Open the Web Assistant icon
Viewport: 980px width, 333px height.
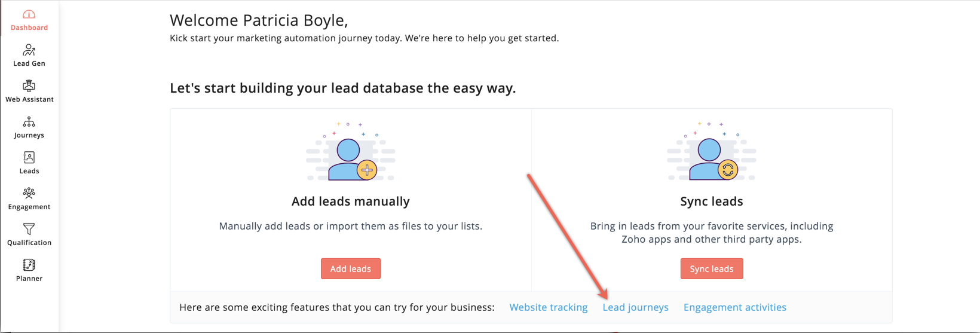(29, 86)
